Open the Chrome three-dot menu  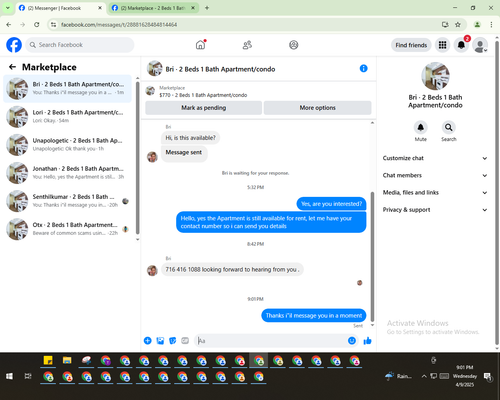(491, 24)
